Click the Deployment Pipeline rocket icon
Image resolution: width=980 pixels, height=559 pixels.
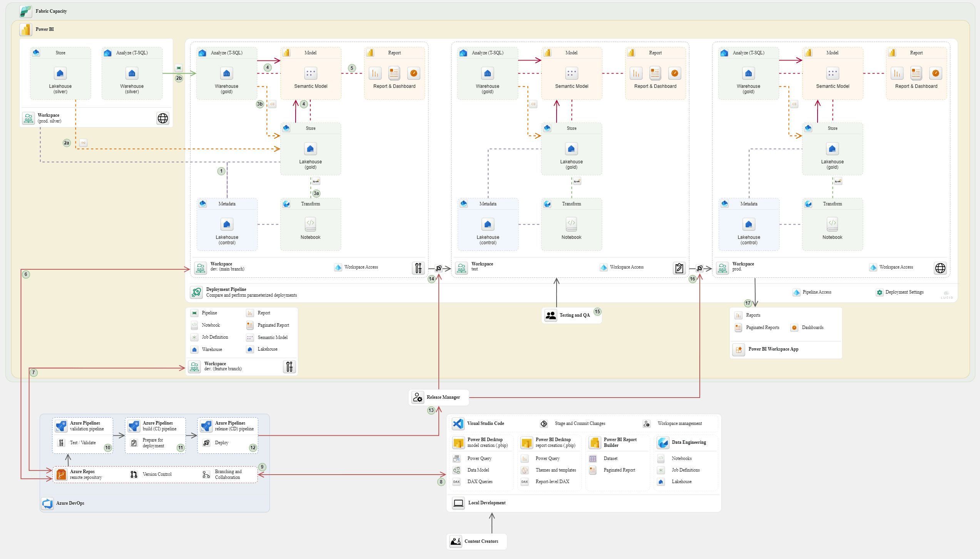(196, 292)
